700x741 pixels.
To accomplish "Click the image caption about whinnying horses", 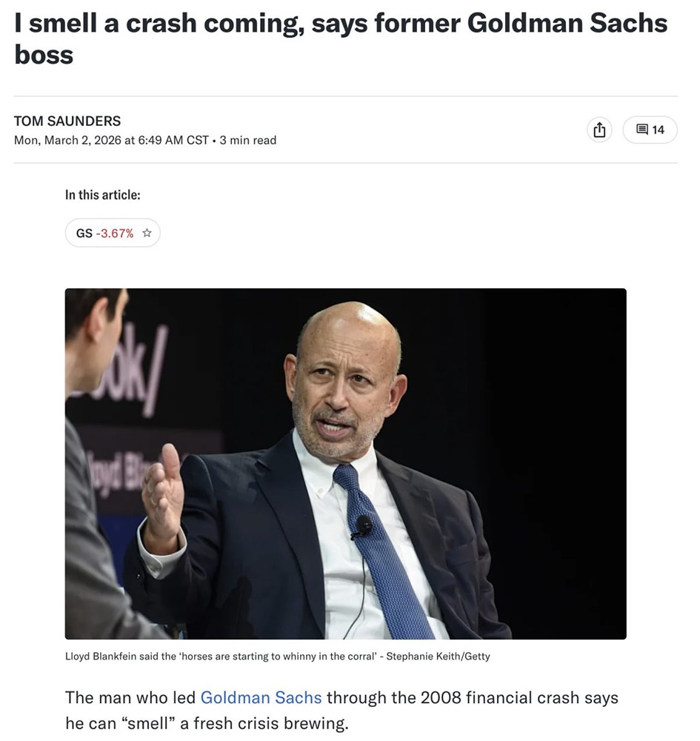I will tap(222, 656).
